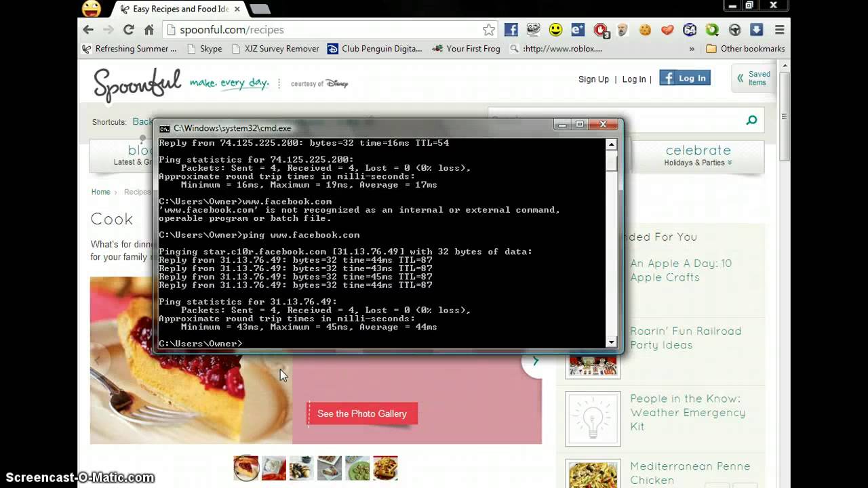Select the cherry pie carousel thumbnail

click(x=246, y=468)
